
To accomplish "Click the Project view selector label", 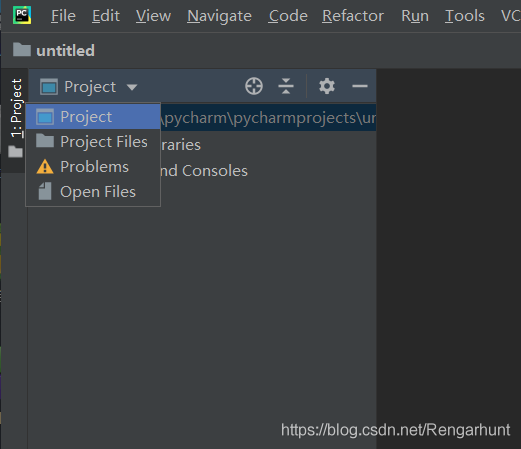I will tap(90, 87).
